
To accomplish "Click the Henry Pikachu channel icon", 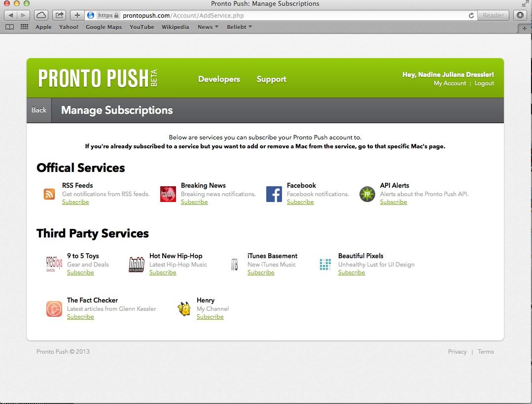I will (184, 309).
